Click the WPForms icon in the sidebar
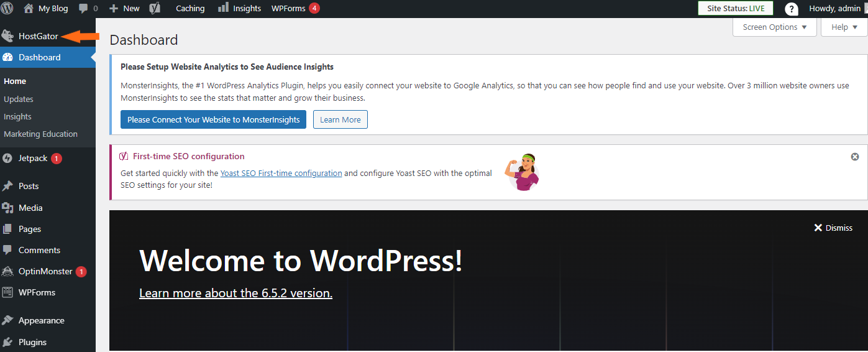 point(7,292)
